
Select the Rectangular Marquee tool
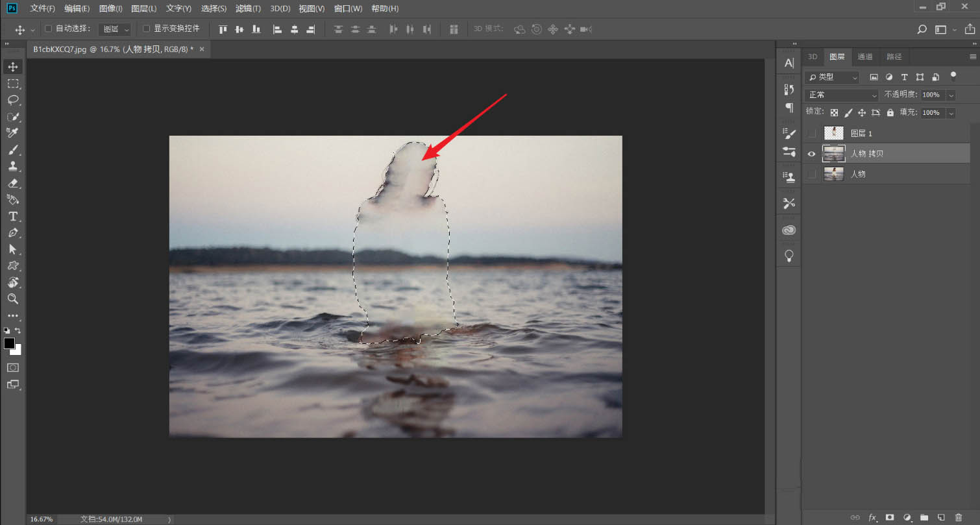[13, 84]
